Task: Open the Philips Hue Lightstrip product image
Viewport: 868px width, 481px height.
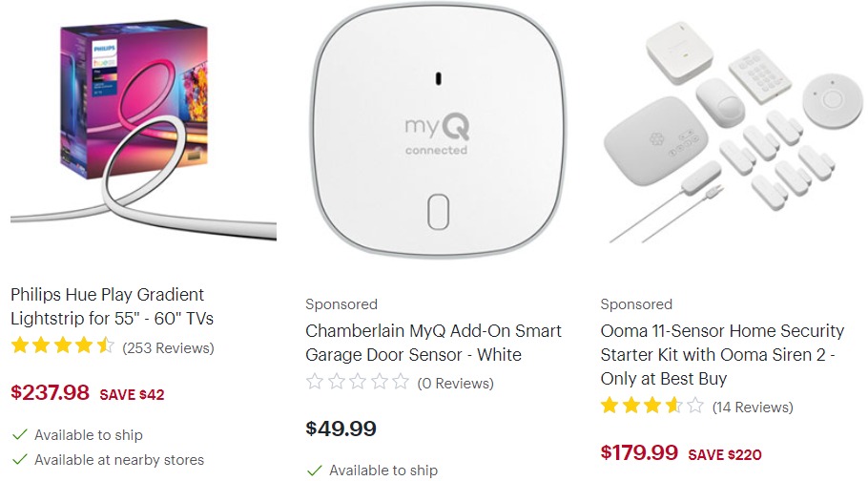Action: coord(143,129)
